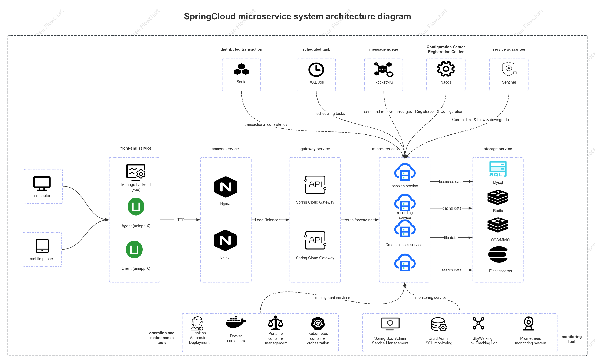Select 'Registration & Configuration' label
Image resolution: width=595 pixels, height=364 pixels.
[x=439, y=111]
